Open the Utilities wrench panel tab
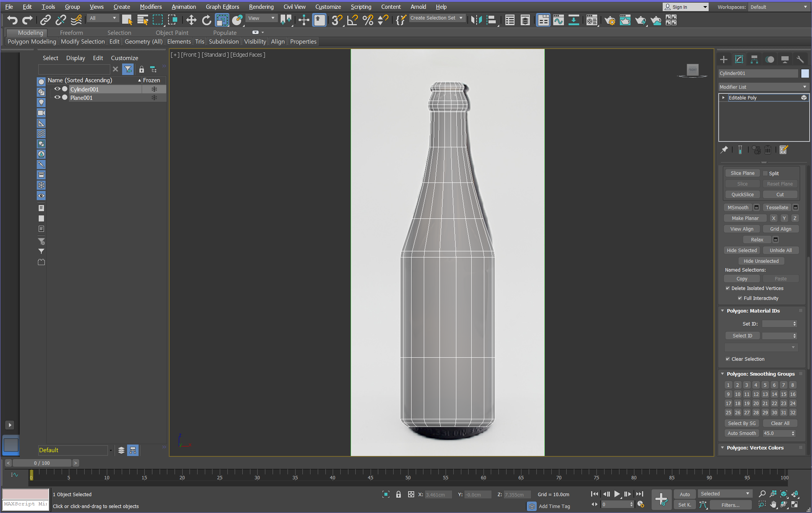 tap(800, 59)
